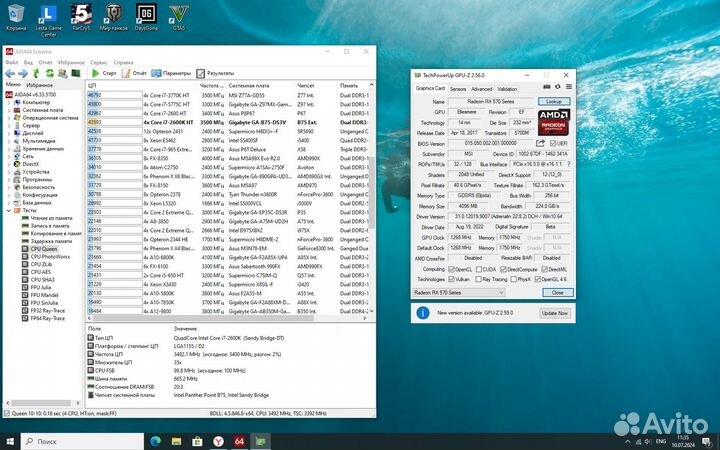Toggle the OpenGL 4.6 checkbox

coord(538,279)
